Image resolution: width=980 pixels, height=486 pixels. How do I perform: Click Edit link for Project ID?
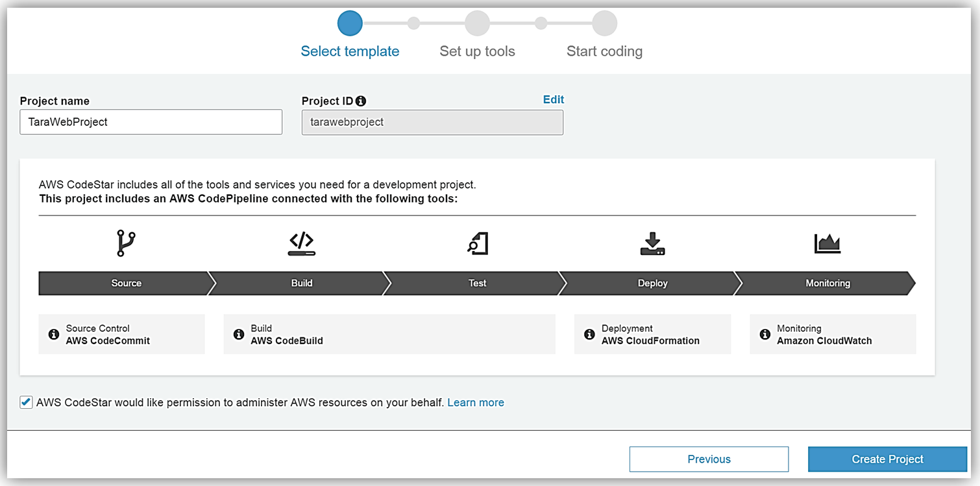[x=553, y=99]
